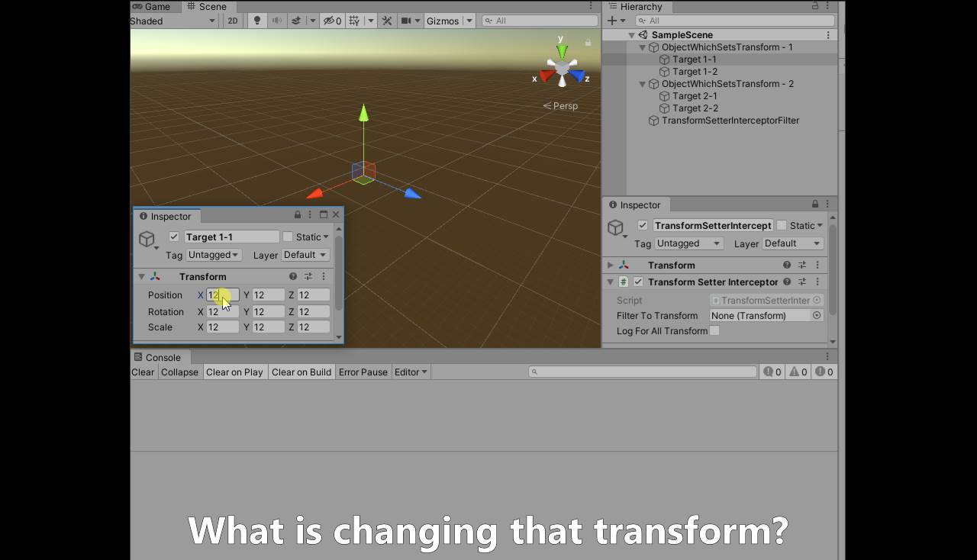The image size is (977, 560).
Task: Toggle scene lighting with the lightbulb icon
Action: tap(256, 21)
